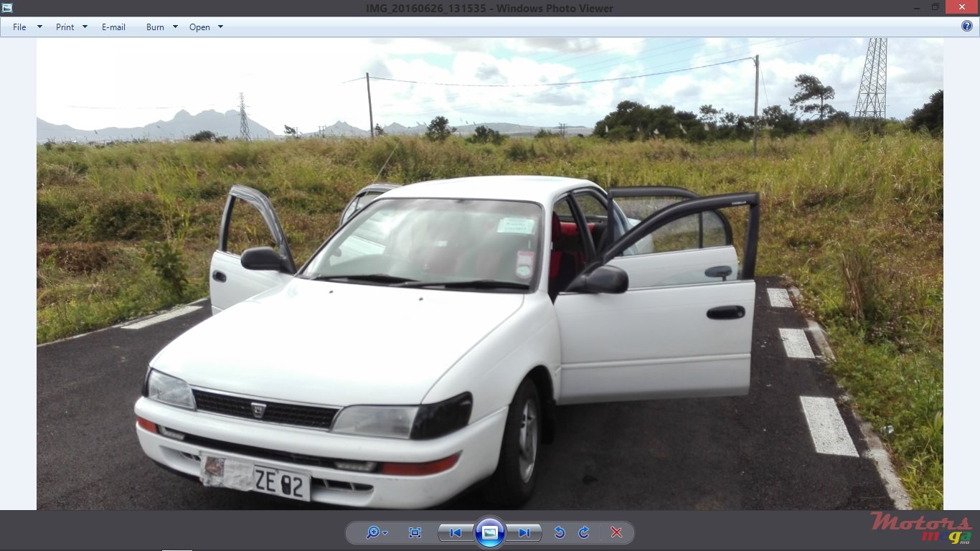980x551 pixels.
Task: Click the E-mail menu item
Action: (113, 27)
